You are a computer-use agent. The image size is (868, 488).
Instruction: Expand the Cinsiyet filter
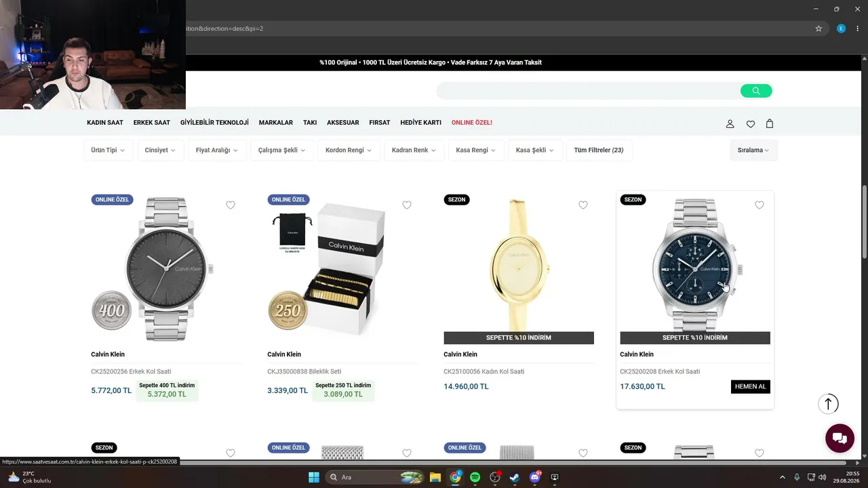coord(160,150)
